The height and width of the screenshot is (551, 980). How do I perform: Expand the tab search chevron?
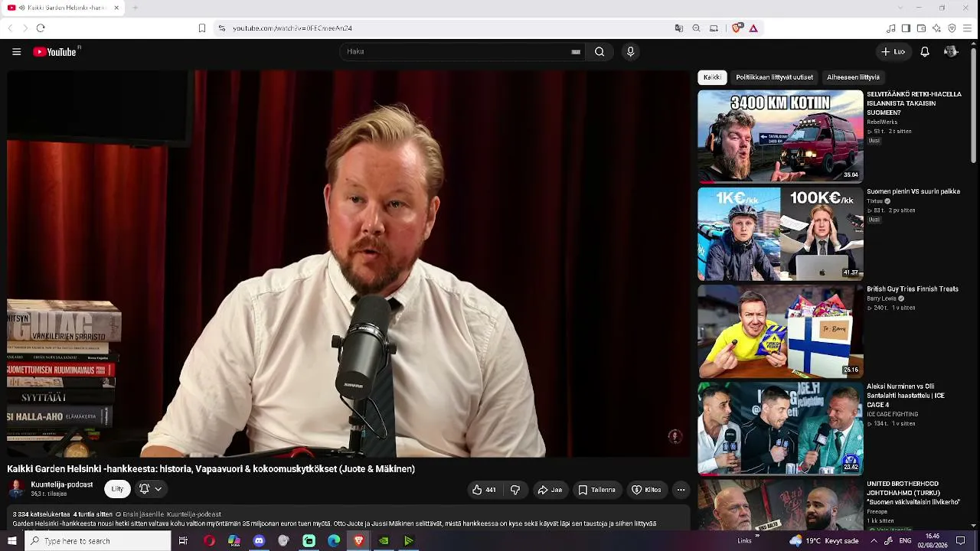click(899, 8)
